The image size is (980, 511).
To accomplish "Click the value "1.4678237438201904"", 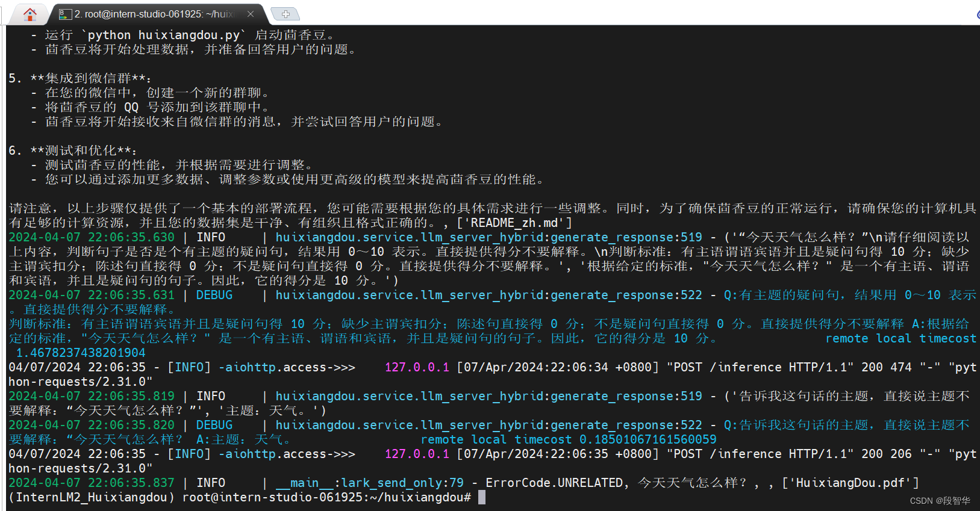I will [x=81, y=353].
